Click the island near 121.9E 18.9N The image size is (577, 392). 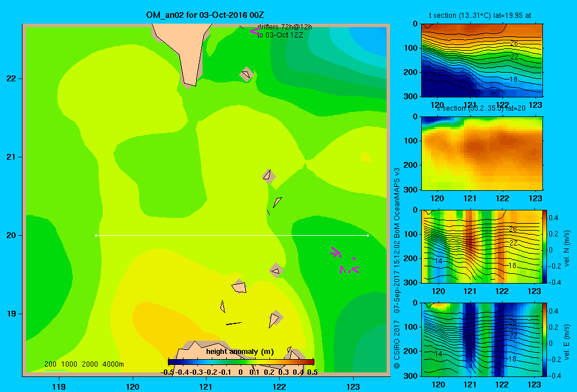[x=275, y=319]
